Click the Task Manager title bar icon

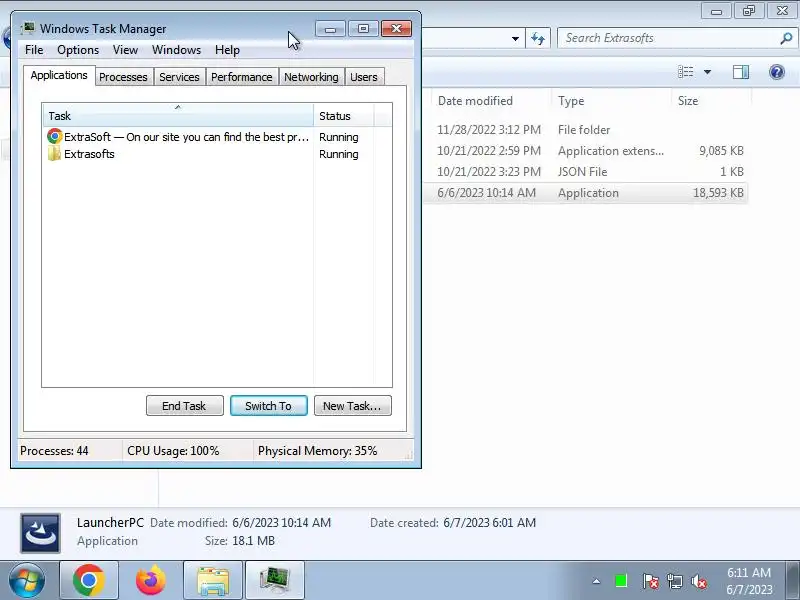tap(28, 28)
